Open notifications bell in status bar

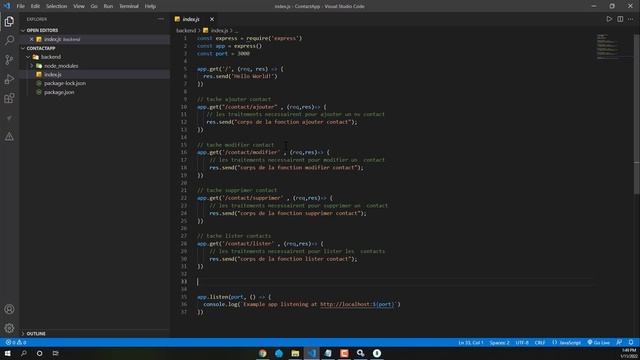click(631, 342)
